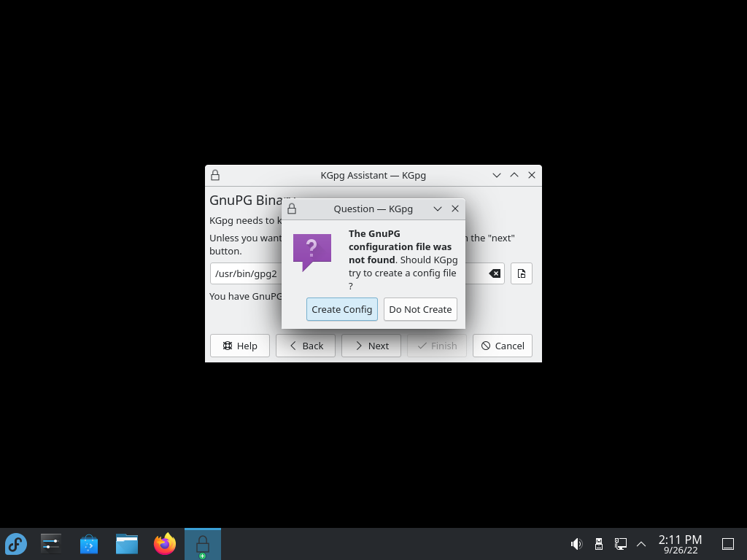Open network connections in the system tray
Image resolution: width=747 pixels, height=560 pixels.
point(620,544)
